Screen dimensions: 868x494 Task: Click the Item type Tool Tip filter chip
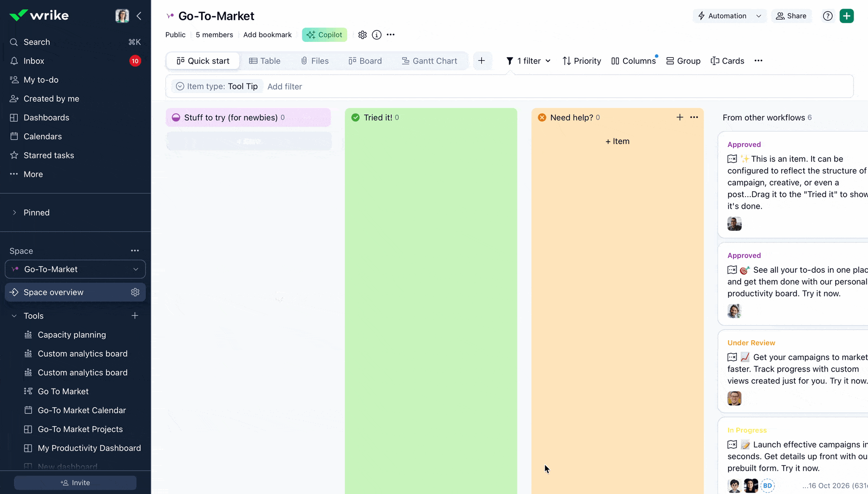216,86
